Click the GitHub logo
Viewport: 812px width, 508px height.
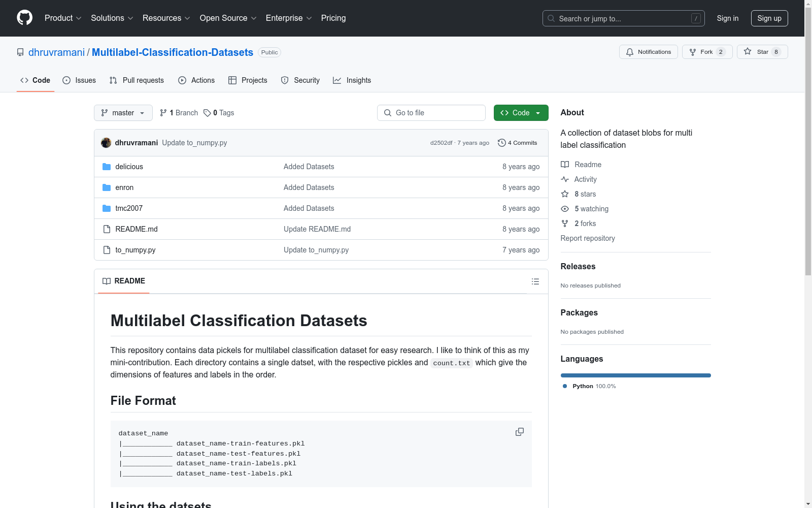[x=24, y=18]
